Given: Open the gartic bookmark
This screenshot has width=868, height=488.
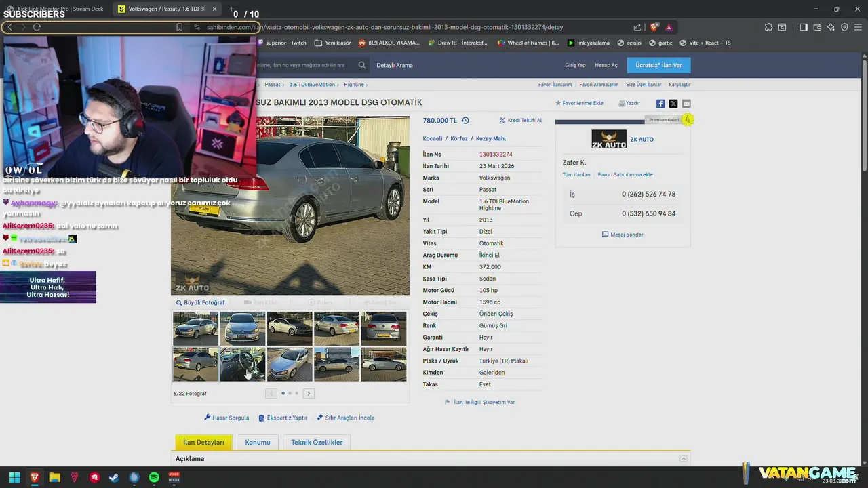Looking at the screenshot, I should click(660, 43).
